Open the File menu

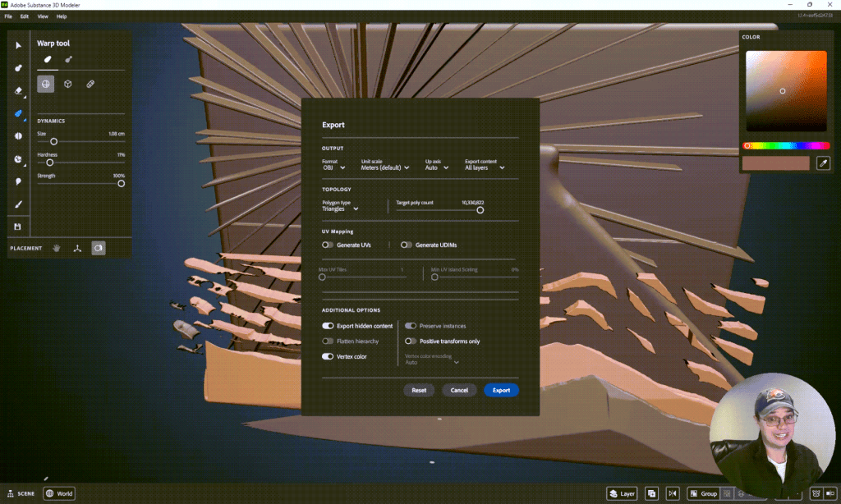coord(8,16)
